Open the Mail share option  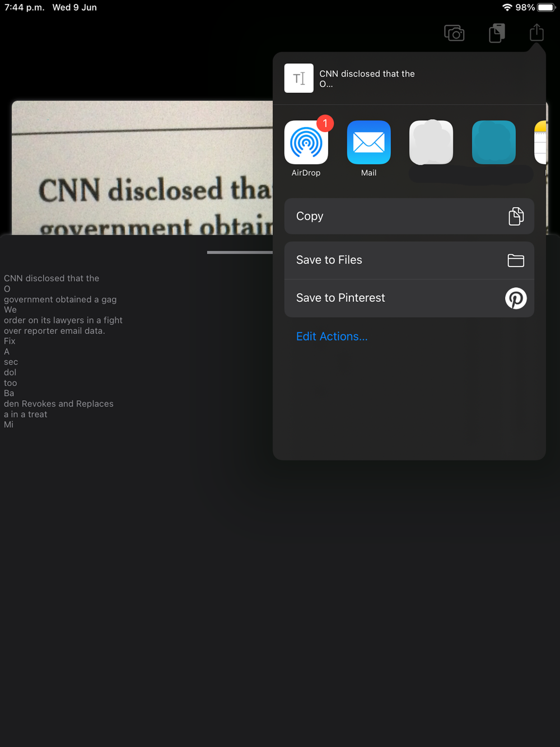click(368, 142)
